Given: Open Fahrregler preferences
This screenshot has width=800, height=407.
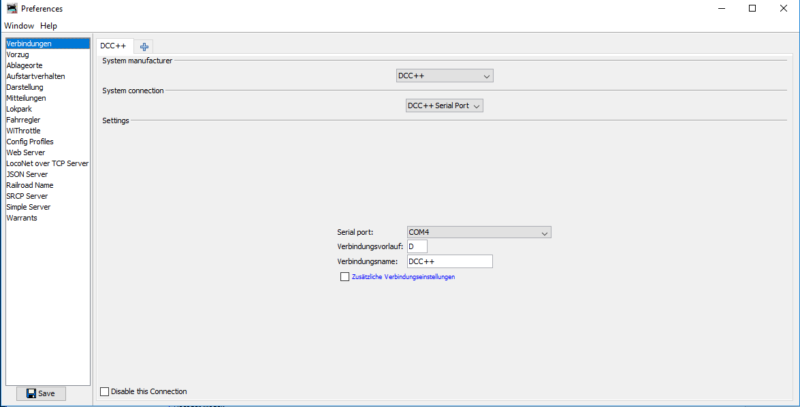Looking at the screenshot, I should point(48,120).
